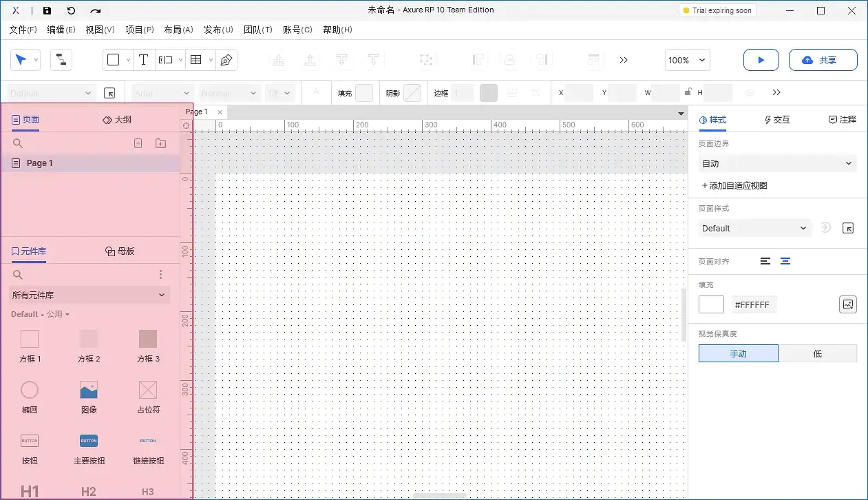This screenshot has height=500, width=868.
Task: Set page alignment to center
Action: pyautogui.click(x=785, y=261)
